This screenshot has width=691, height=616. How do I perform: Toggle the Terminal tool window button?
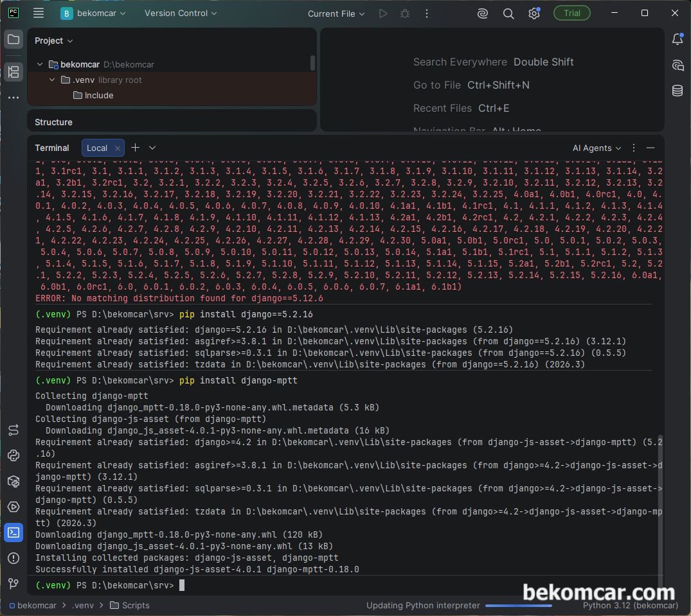[13, 532]
